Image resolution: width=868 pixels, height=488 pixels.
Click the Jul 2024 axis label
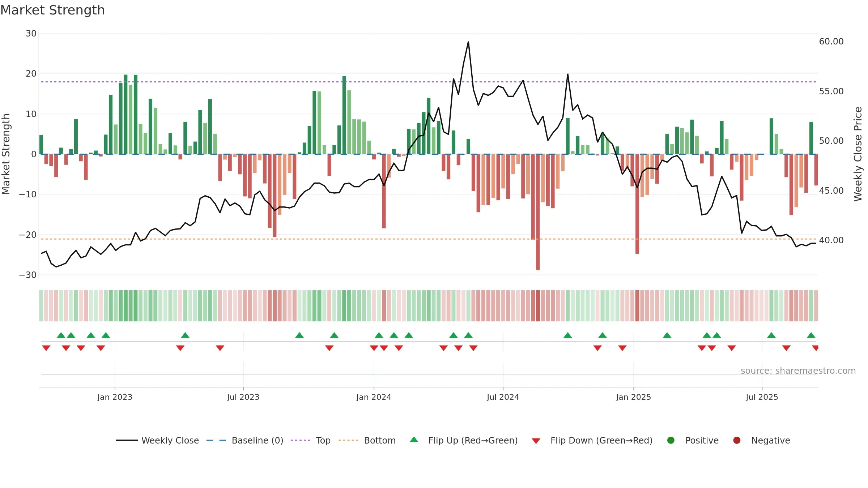[503, 397]
